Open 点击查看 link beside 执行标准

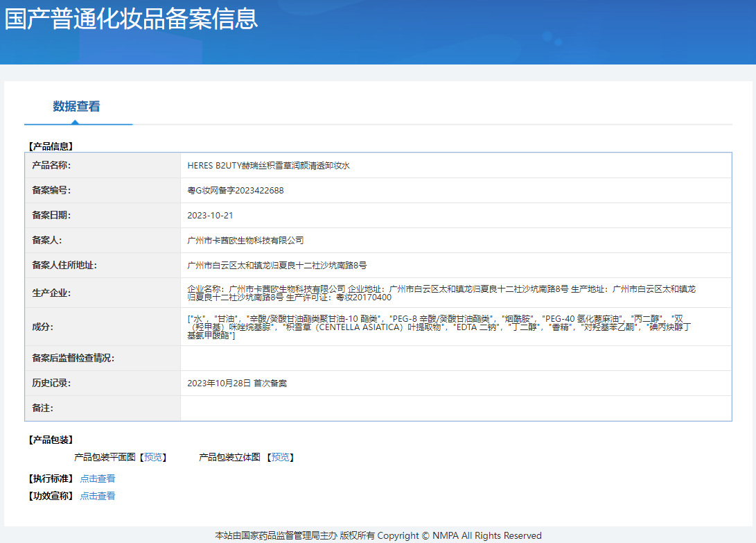[x=98, y=479]
